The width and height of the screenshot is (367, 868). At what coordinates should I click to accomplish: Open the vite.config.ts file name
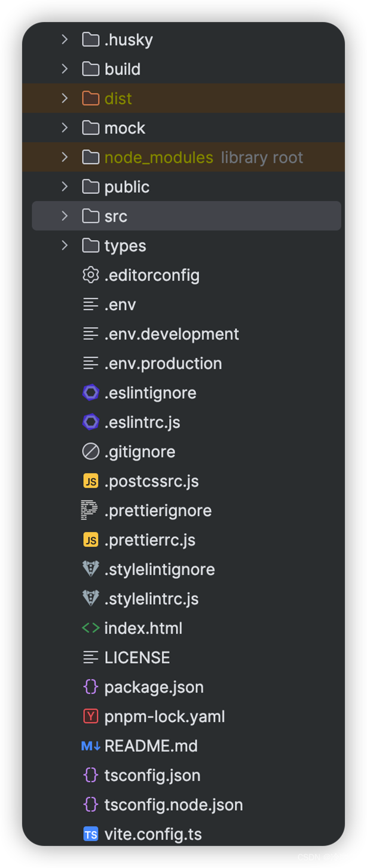tap(153, 834)
